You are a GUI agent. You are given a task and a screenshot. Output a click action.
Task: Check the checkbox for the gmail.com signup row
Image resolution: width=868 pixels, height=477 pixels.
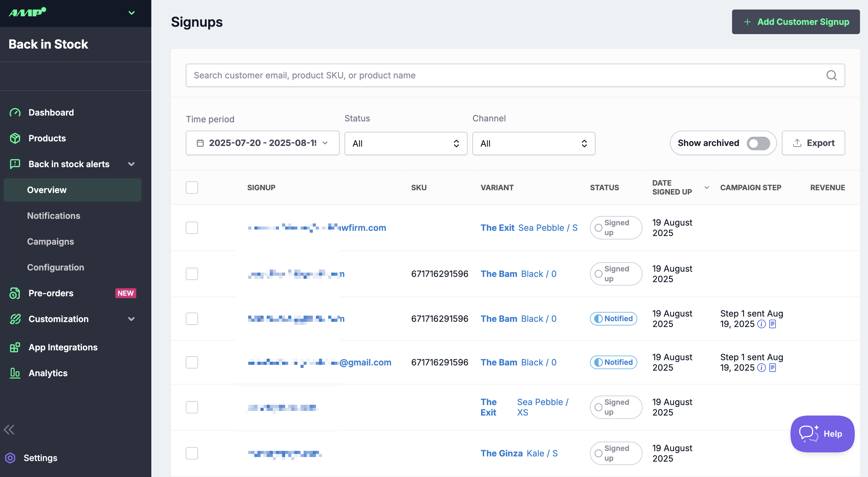[x=192, y=363]
